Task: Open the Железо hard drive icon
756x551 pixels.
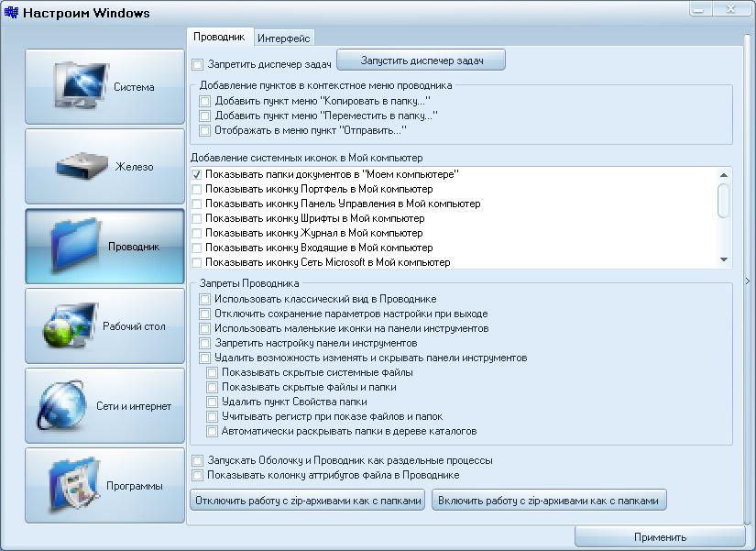Action: 82,166
